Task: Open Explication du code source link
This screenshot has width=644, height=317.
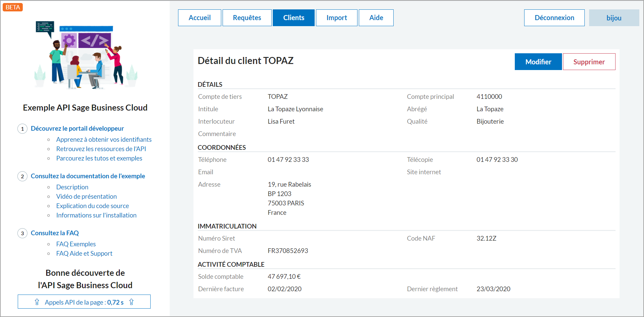Action: pos(92,206)
